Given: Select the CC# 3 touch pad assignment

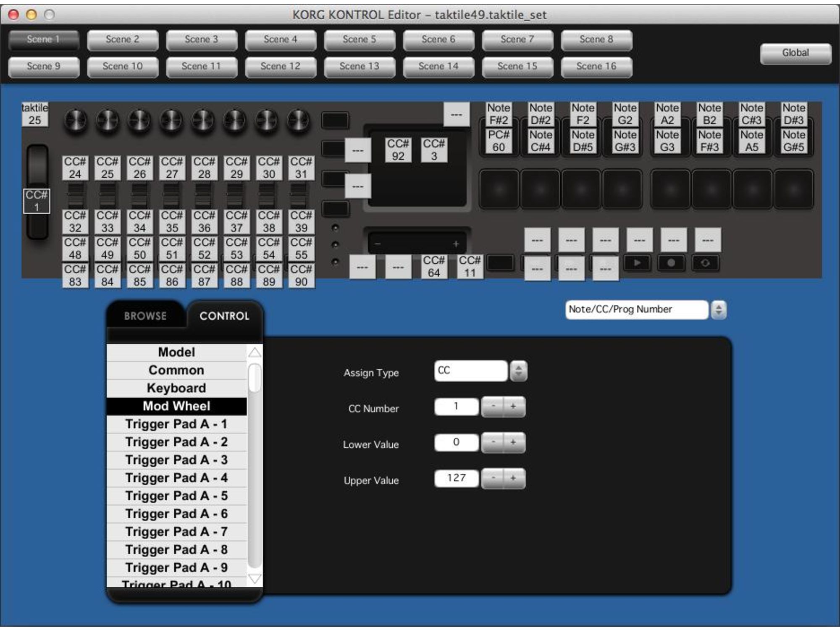Looking at the screenshot, I should click(434, 150).
